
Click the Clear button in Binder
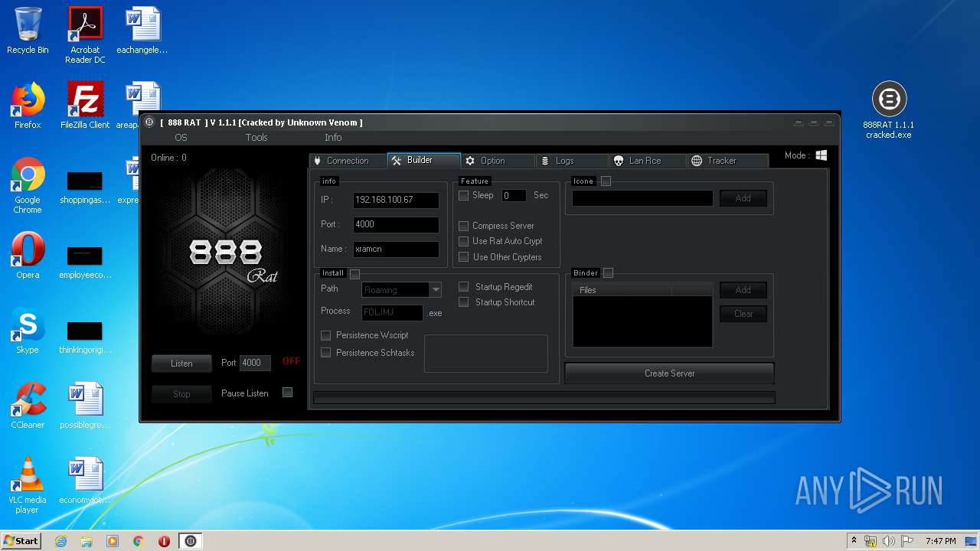743,314
